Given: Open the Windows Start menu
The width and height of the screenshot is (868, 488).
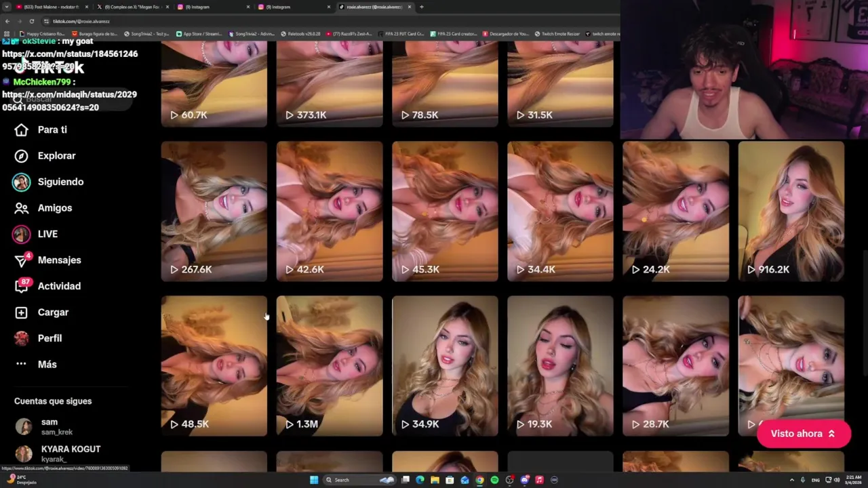Looking at the screenshot, I should coord(314,480).
